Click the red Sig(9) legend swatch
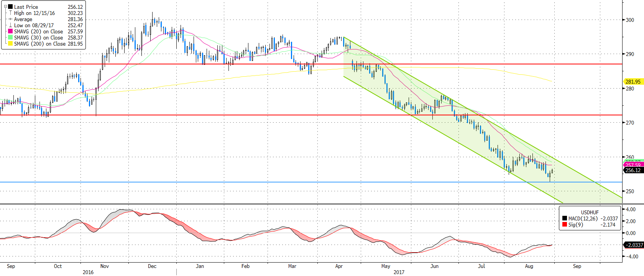Screen dimensions: 644x276 [565, 225]
